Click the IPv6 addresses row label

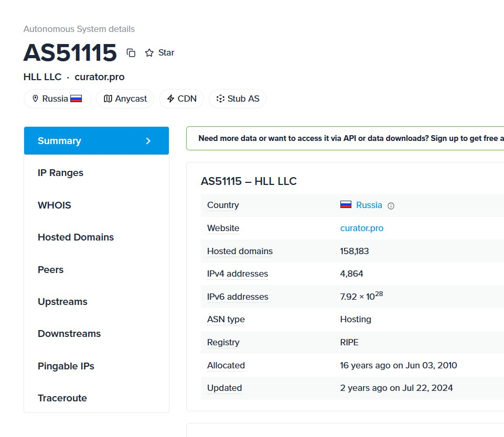click(x=238, y=297)
